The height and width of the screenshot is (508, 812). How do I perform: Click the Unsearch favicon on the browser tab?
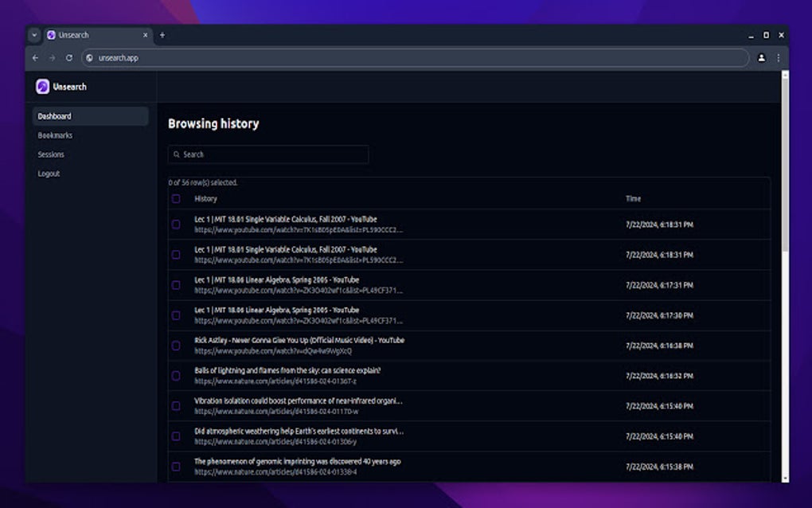coord(52,35)
